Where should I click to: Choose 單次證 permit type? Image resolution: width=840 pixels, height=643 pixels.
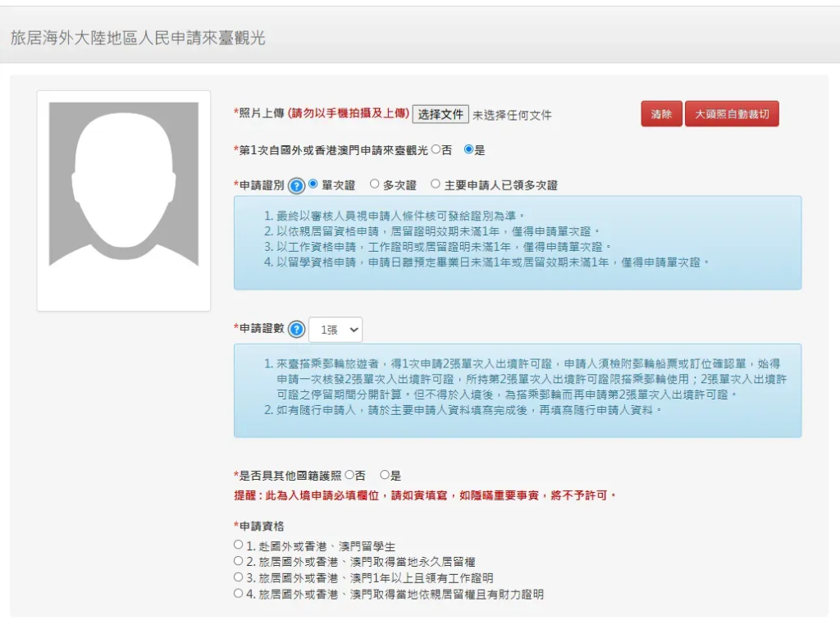(313, 185)
